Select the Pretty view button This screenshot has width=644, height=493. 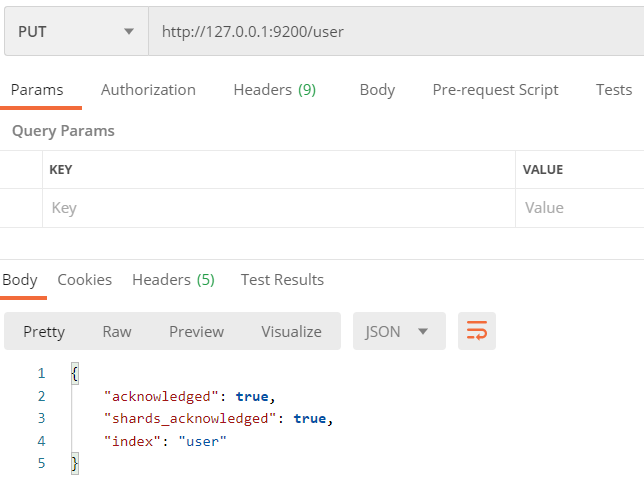pyautogui.click(x=44, y=331)
